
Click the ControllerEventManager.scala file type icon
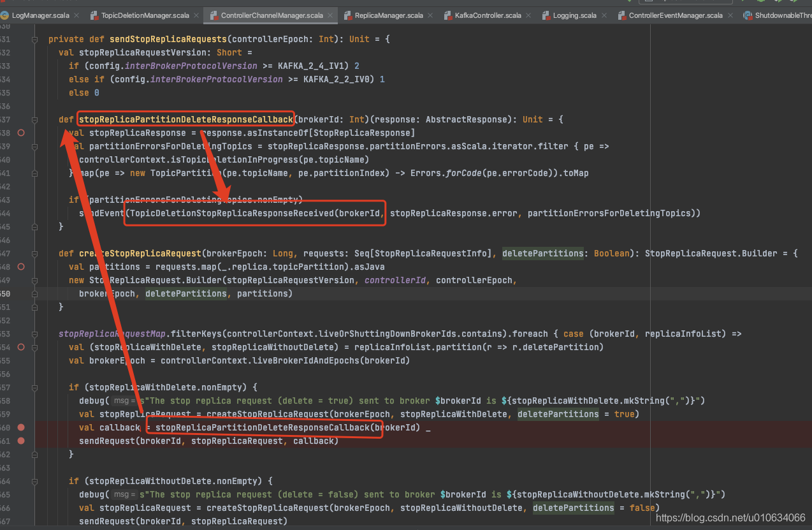(621, 15)
